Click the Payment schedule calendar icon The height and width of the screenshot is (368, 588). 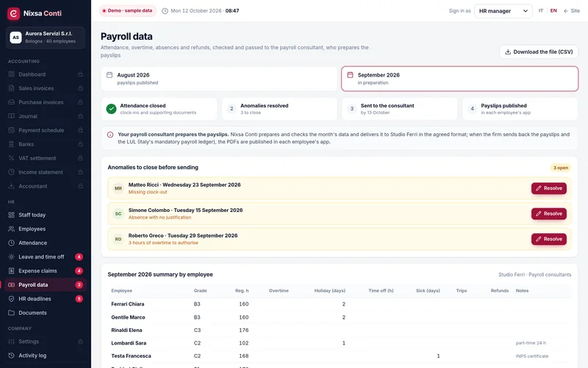pos(11,130)
